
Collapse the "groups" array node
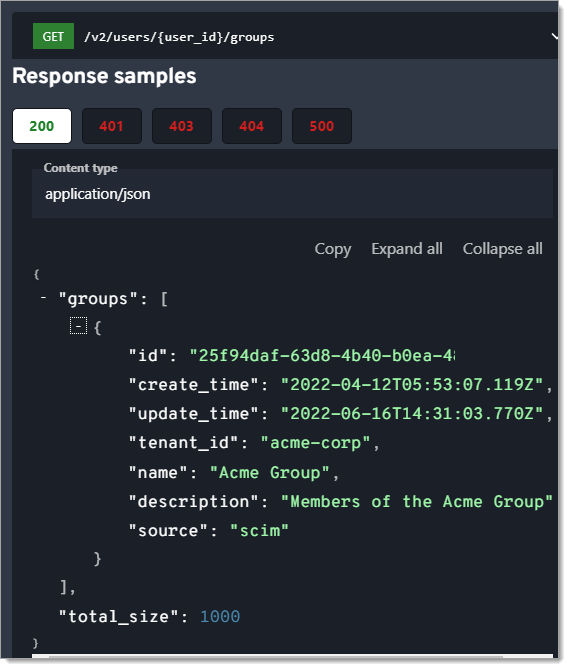click(x=43, y=298)
